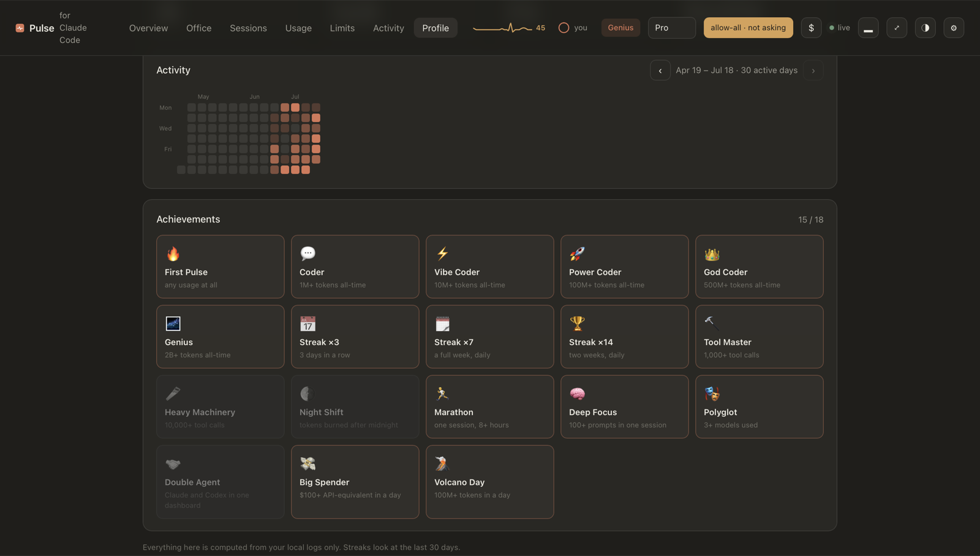Viewport: 980px width, 556px height.
Task: Click the theme contrast icon in header
Action: point(925,28)
